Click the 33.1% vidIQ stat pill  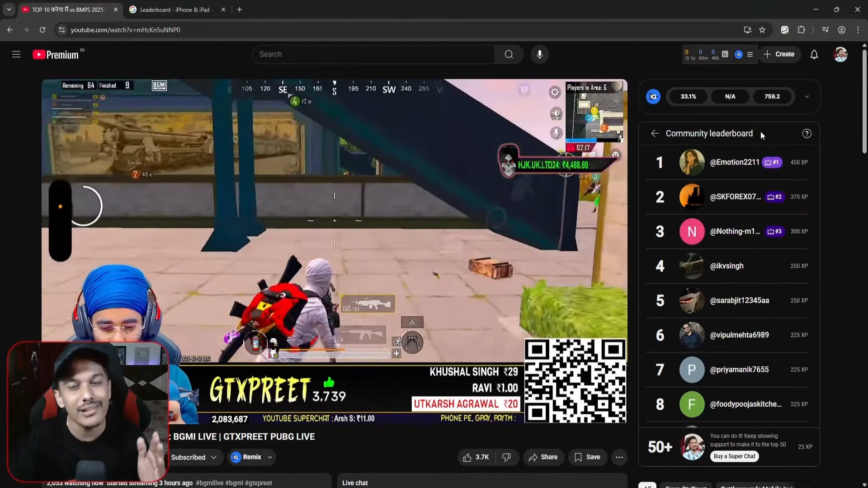[688, 97]
